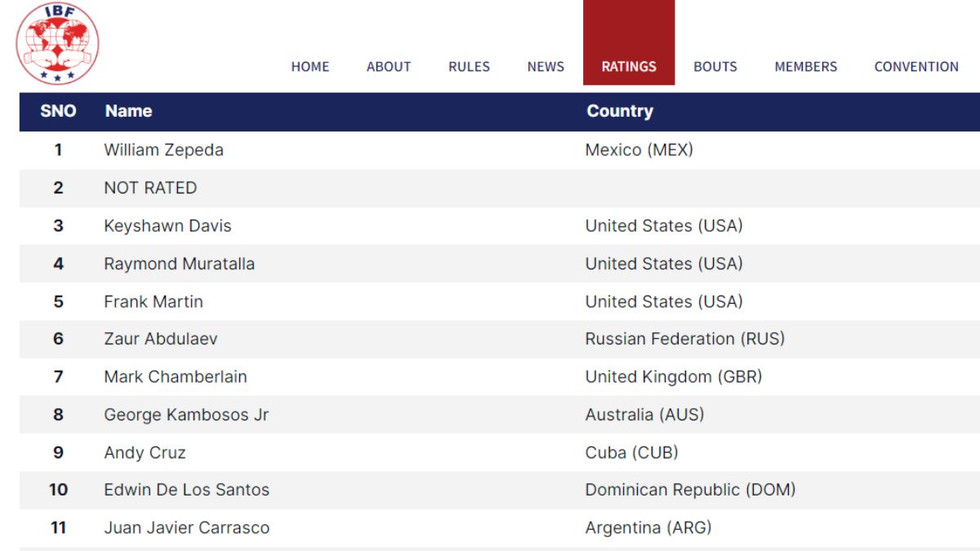Click on Keyshawn Davis's name
Viewport: 980px width, 551px height.
coord(167,226)
